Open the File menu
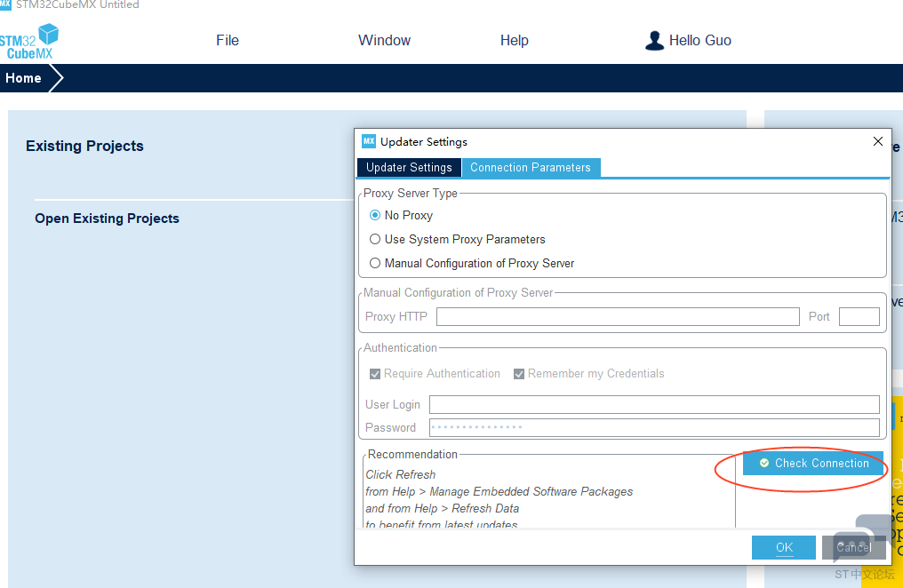This screenshot has height=588, width=903. (x=228, y=41)
